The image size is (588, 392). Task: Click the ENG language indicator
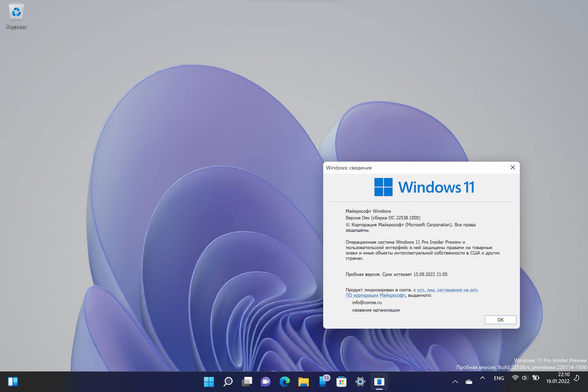point(499,378)
